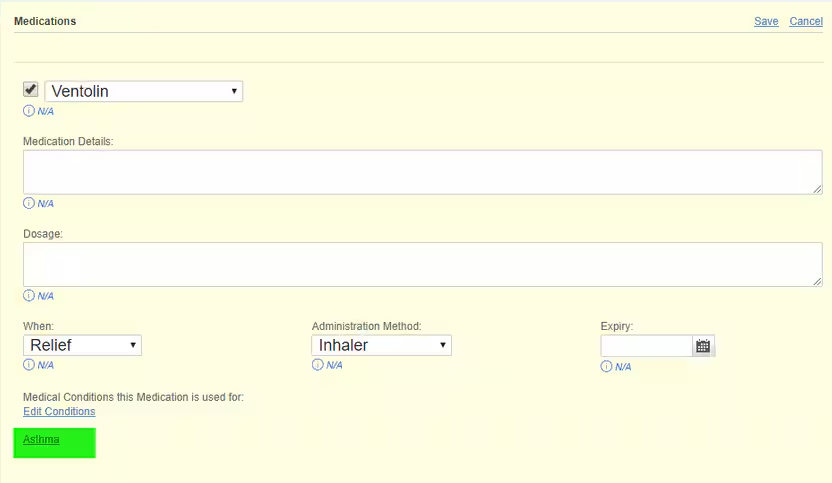Click the info icon below Ventolin dropdown
The image size is (832, 483).
tap(29, 111)
